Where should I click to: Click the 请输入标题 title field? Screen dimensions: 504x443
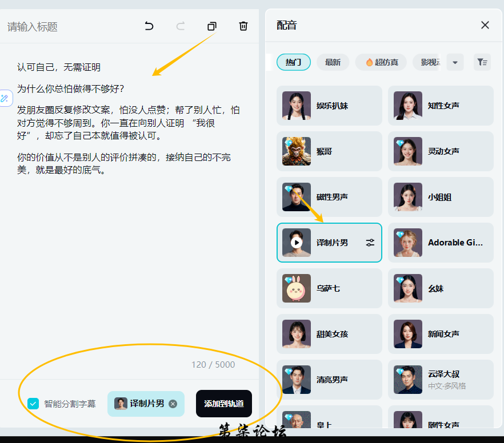[x=57, y=27]
